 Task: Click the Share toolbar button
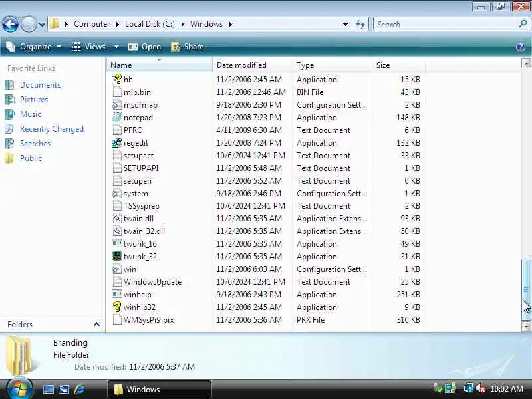[x=188, y=47]
